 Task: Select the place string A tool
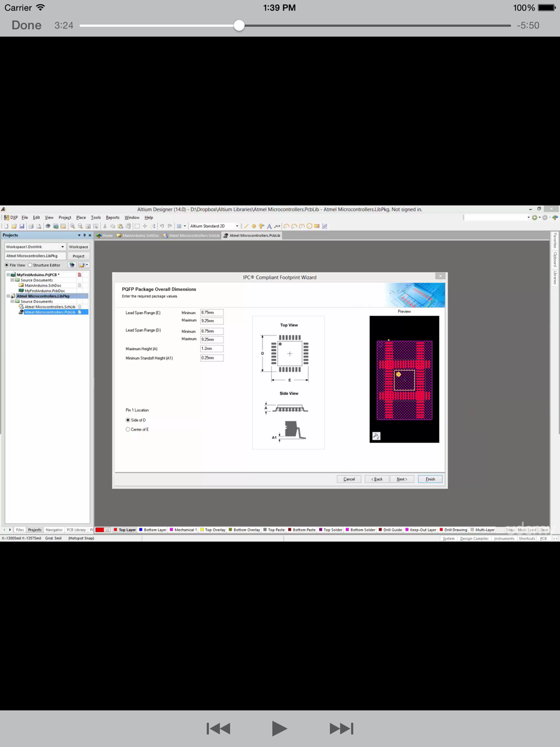click(269, 226)
